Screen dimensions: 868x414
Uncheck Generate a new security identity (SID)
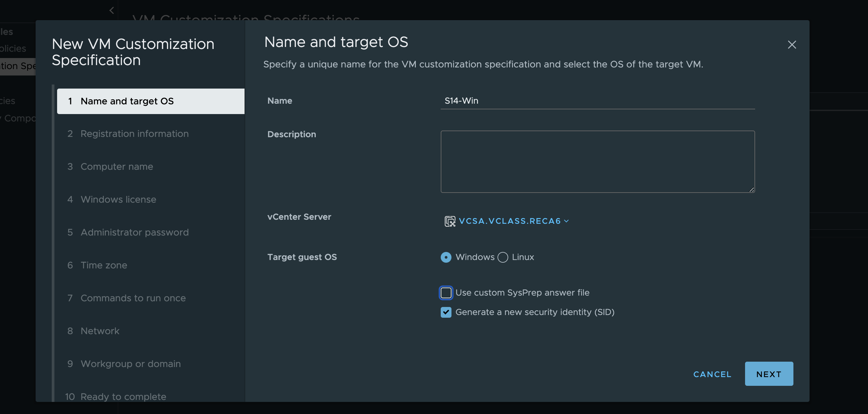pyautogui.click(x=446, y=312)
